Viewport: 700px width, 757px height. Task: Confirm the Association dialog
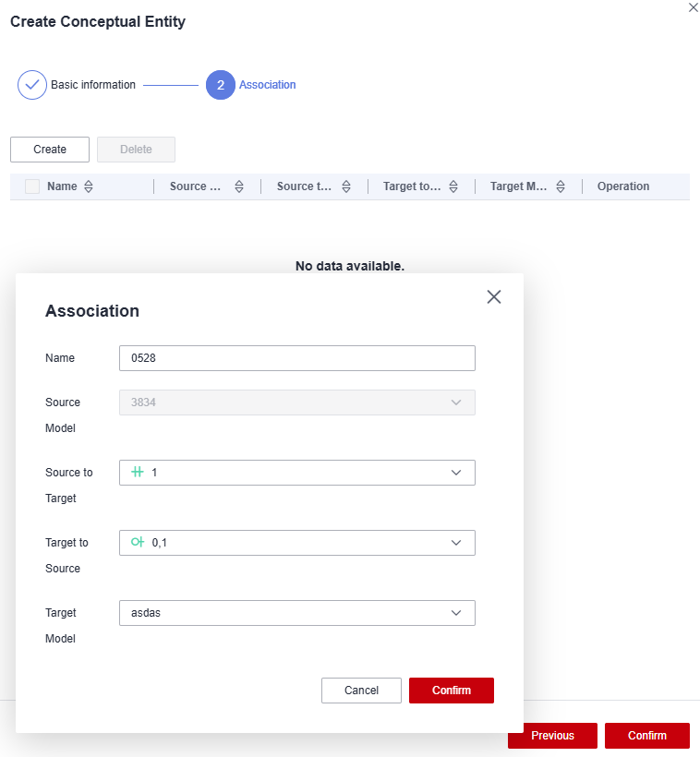tap(452, 691)
